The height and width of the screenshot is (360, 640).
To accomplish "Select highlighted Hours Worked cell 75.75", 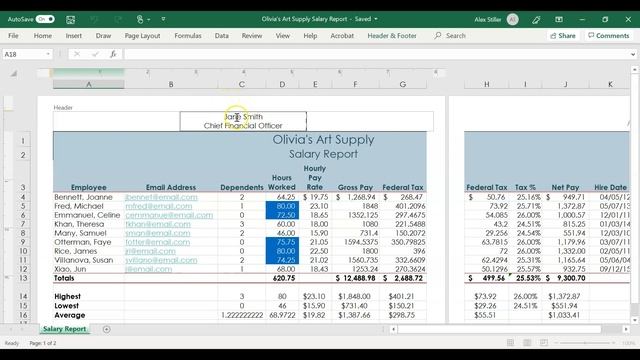I will click(x=282, y=242).
